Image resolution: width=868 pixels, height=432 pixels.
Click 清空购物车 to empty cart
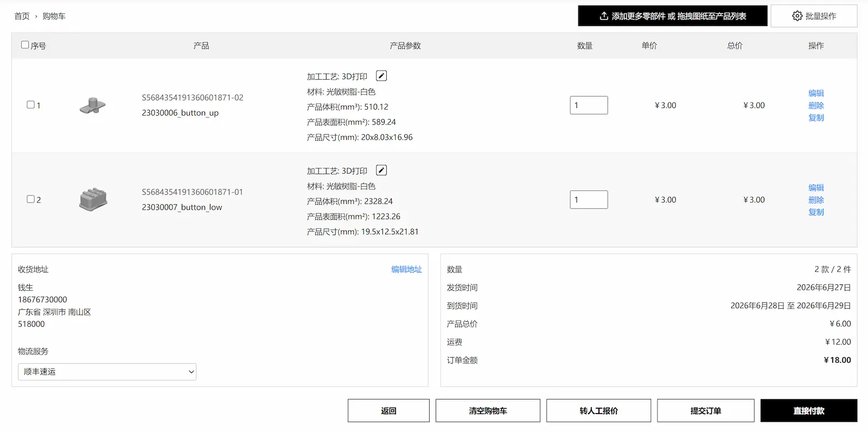click(488, 411)
